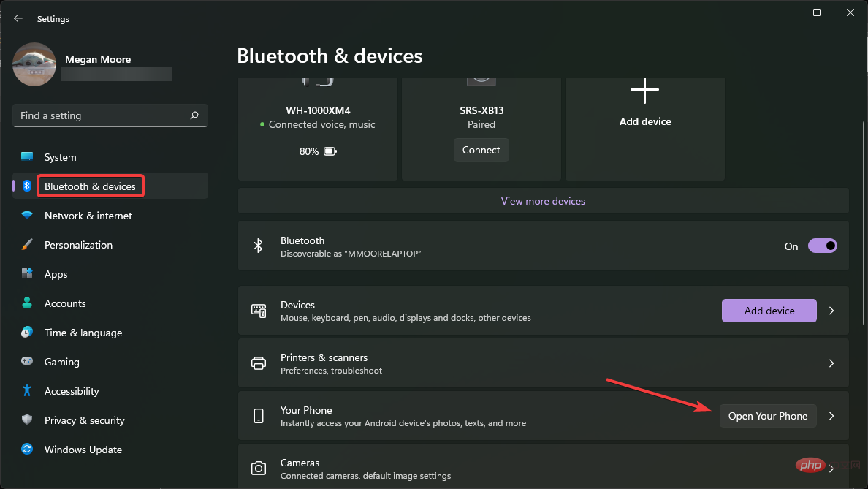Click the Add device tile label

pos(645,121)
